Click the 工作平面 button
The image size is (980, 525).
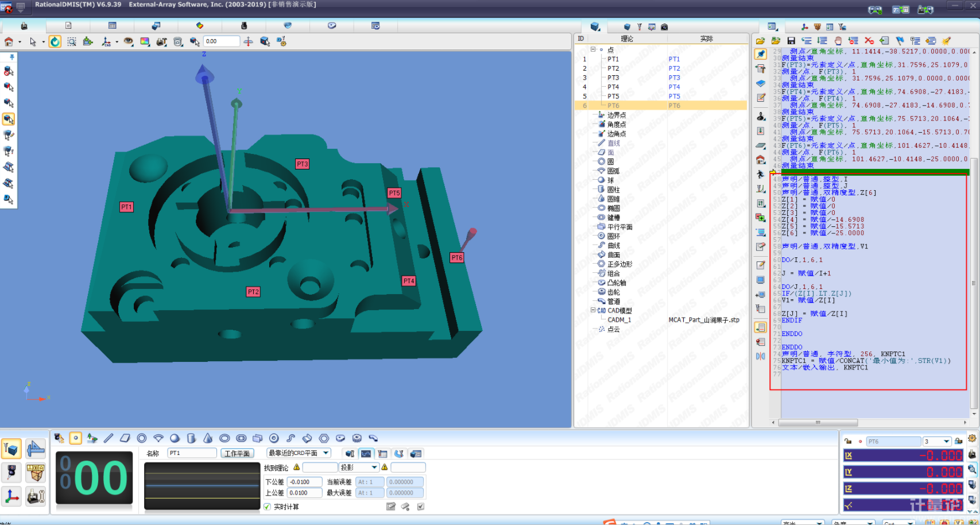click(237, 453)
